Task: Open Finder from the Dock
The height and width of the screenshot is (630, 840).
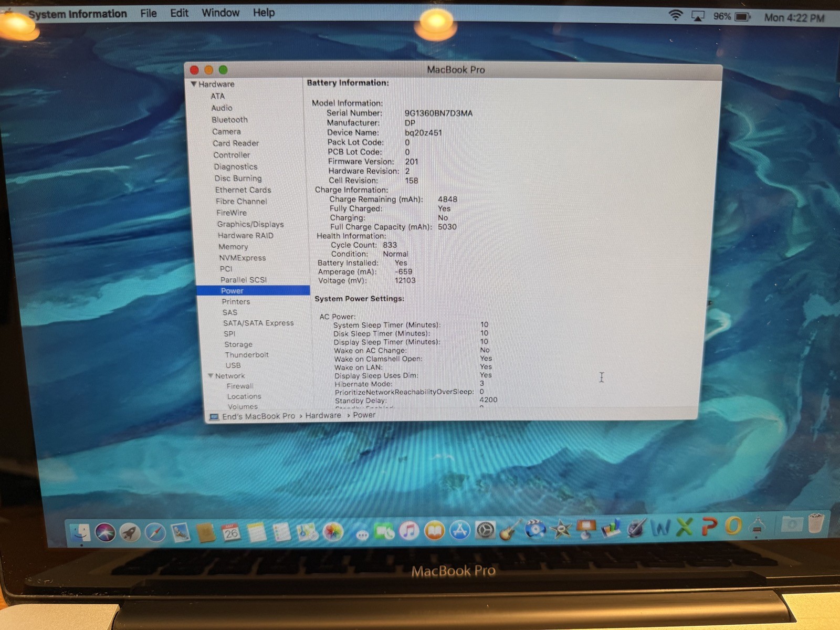Action: tap(80, 532)
